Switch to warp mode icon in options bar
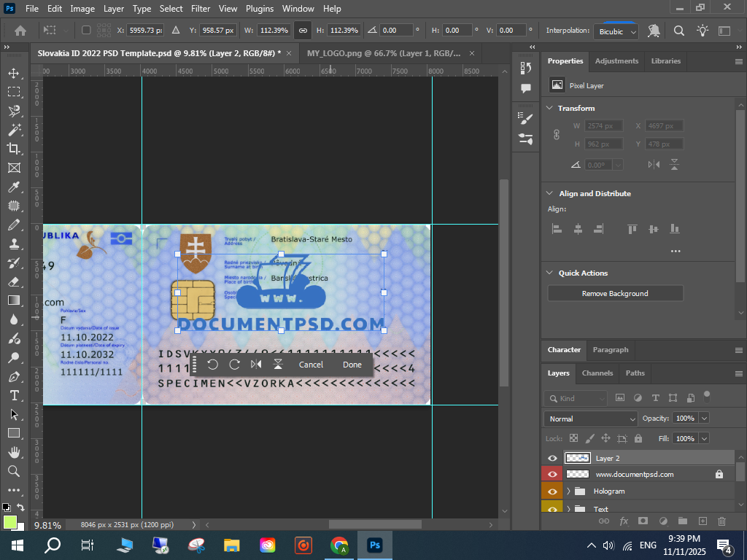747x560 pixels. (654, 31)
